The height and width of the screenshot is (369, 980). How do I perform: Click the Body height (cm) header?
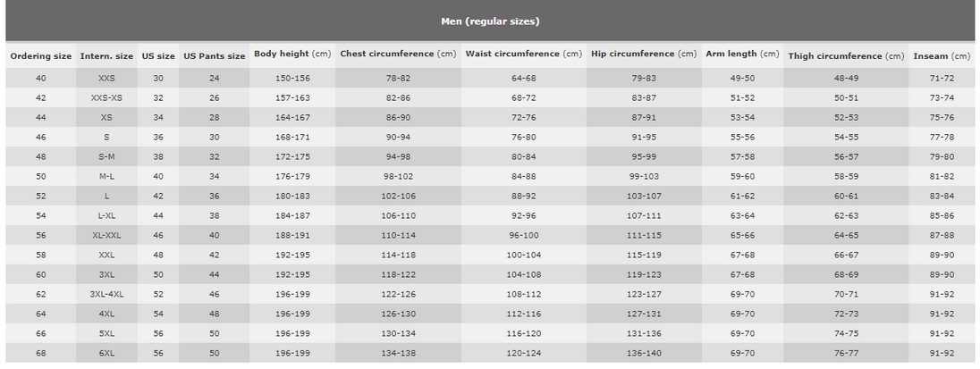point(292,55)
